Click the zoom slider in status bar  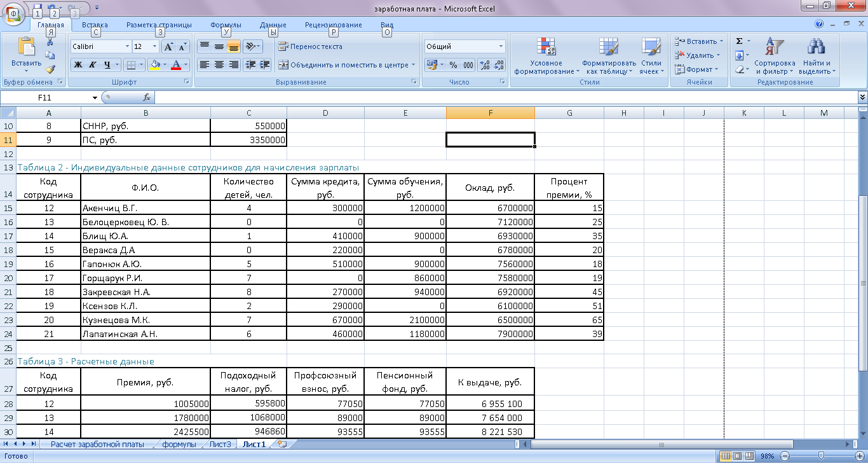tap(820, 456)
